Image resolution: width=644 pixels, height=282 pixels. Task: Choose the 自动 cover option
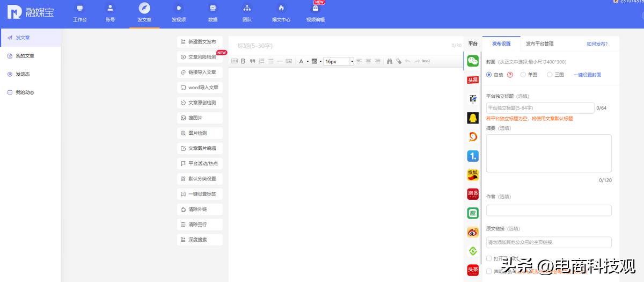[x=489, y=75]
